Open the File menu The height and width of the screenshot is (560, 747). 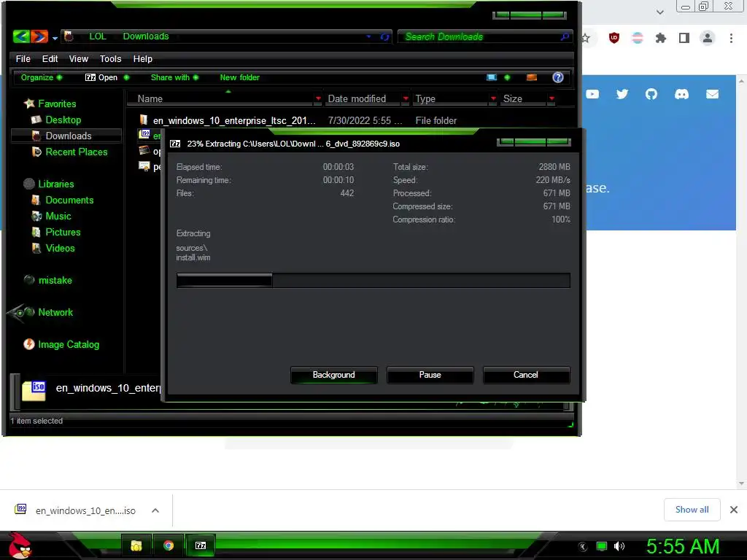23,59
